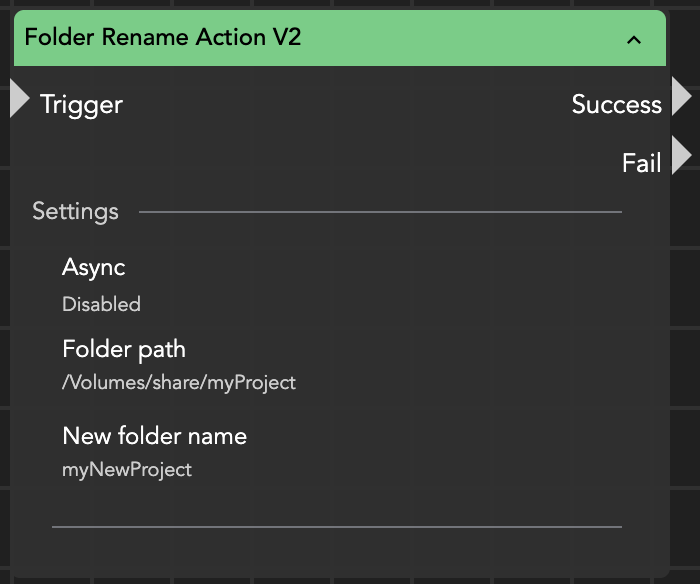Screen dimensions: 700x584
Task: Click the Async setting label
Action: point(93,267)
